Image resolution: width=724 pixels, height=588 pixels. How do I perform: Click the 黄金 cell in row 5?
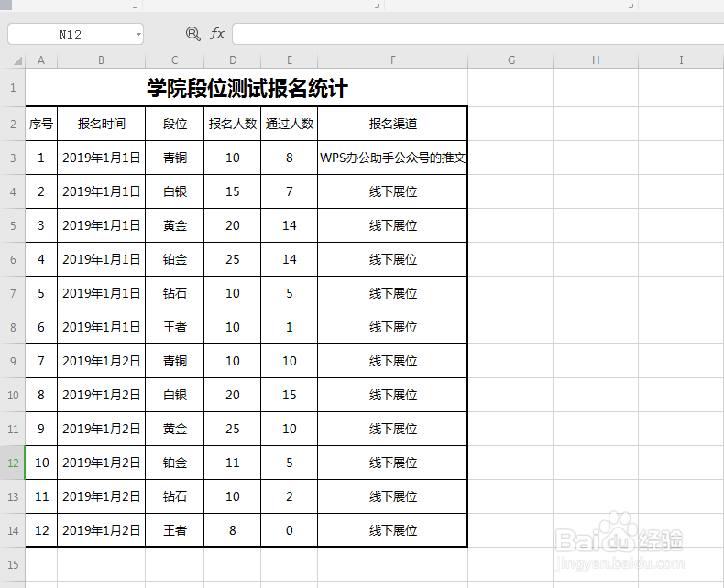pyautogui.click(x=174, y=225)
